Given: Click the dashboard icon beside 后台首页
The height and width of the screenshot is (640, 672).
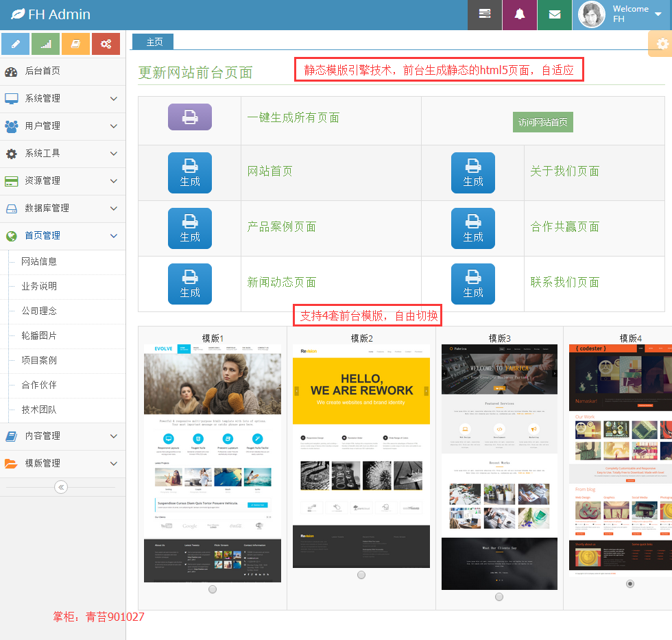Looking at the screenshot, I should [11, 71].
